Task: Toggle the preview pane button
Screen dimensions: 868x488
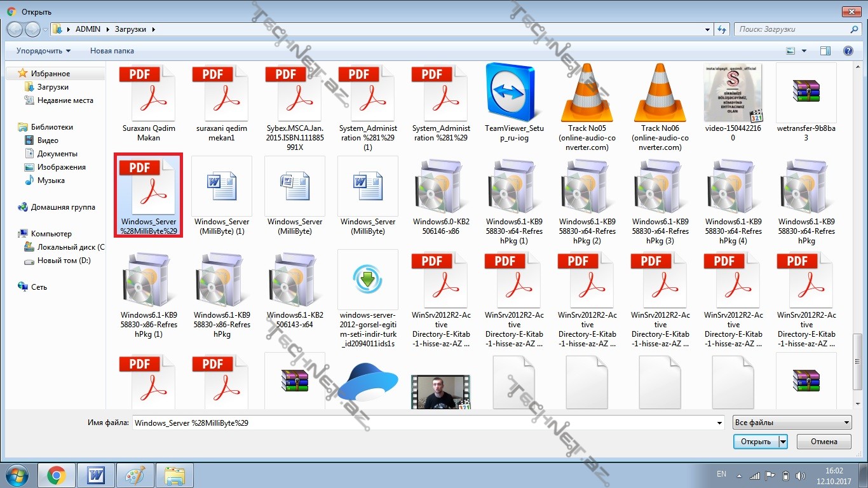Action: point(825,51)
